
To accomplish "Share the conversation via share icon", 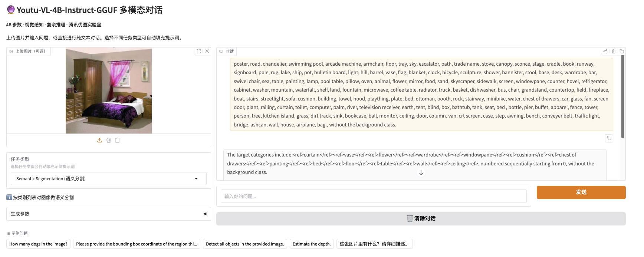I will point(605,51).
